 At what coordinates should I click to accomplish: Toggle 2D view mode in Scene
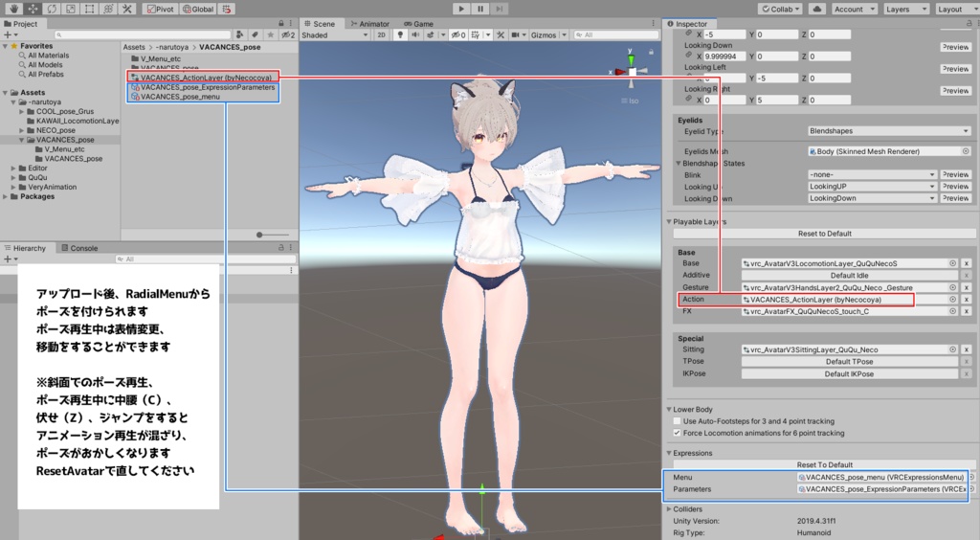[x=381, y=35]
